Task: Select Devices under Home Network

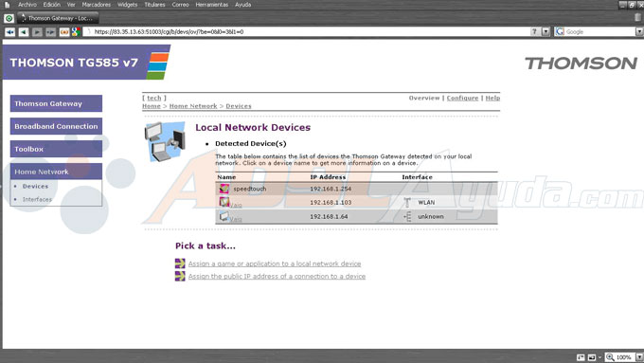Action: pyautogui.click(x=35, y=186)
